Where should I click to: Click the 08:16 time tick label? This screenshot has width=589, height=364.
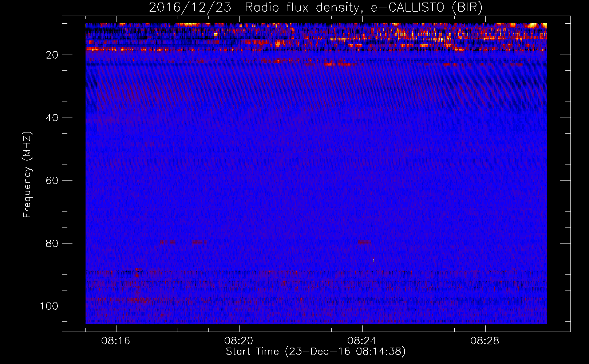click(116, 341)
